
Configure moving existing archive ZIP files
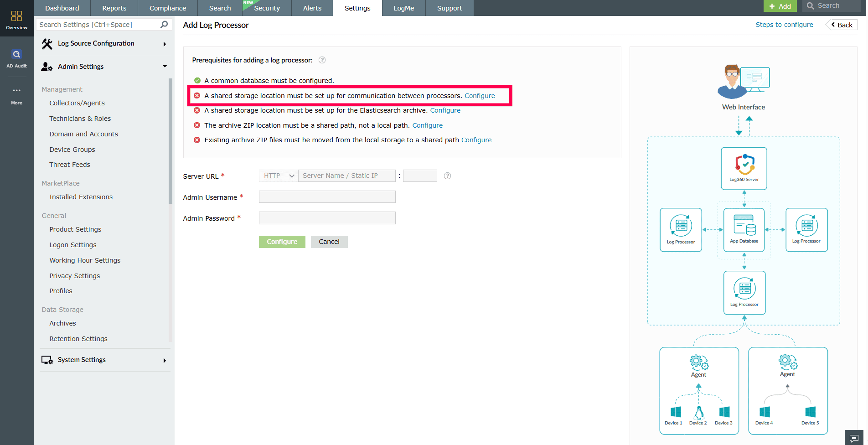[x=476, y=140]
